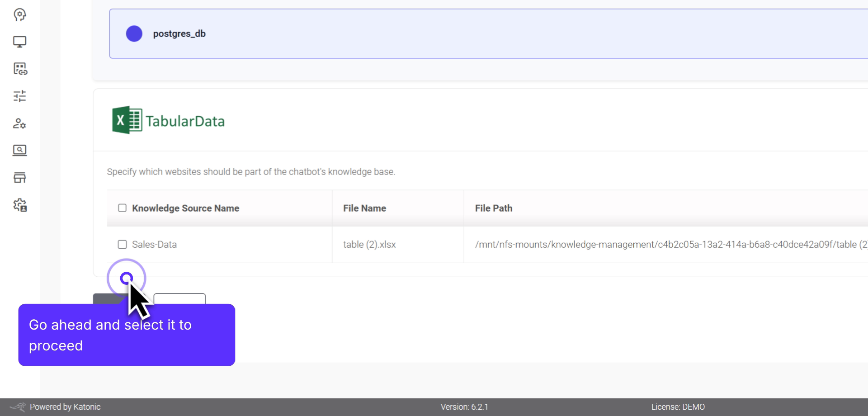Select the laptop search icon in sidebar
The height and width of the screenshot is (416, 868).
[19, 151]
